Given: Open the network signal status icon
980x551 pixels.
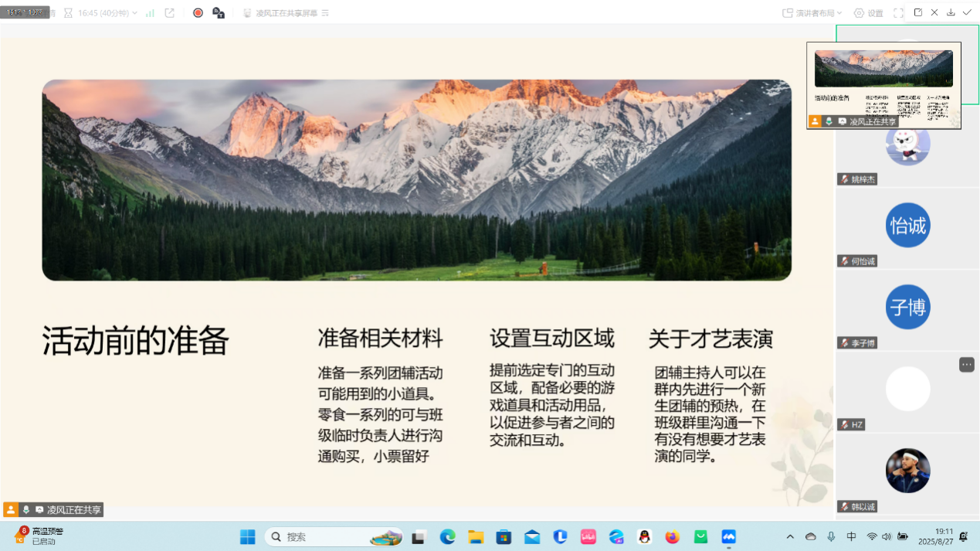Looking at the screenshot, I should (150, 13).
